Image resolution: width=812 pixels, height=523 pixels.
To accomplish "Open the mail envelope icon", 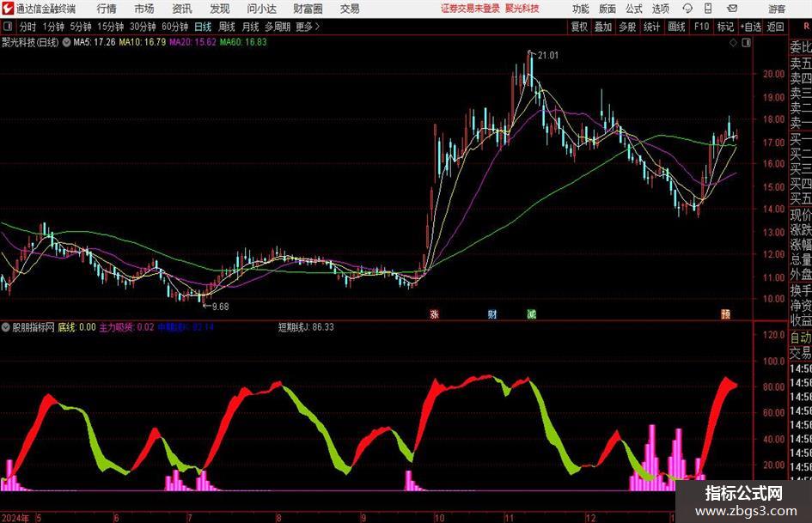I will coord(732,9).
